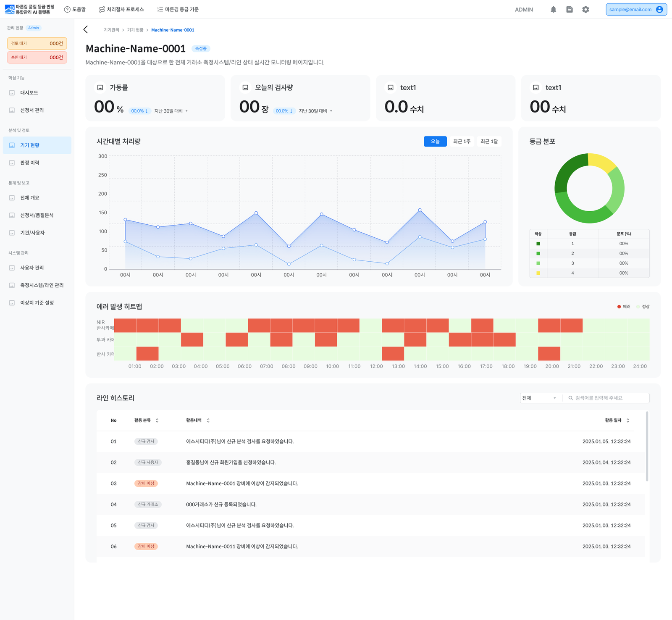
Task: Click the search magnifier in 라인 히스토리
Action: [570, 398]
